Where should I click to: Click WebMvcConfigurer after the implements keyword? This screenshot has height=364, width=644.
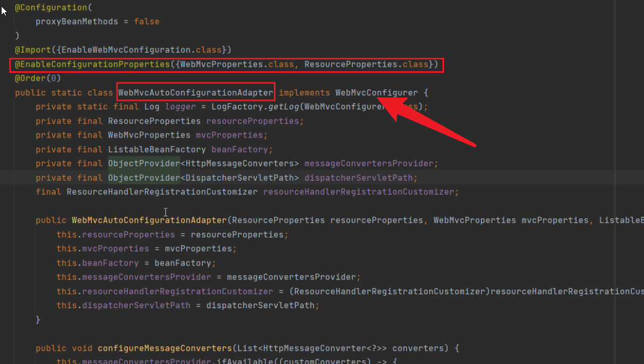point(377,92)
